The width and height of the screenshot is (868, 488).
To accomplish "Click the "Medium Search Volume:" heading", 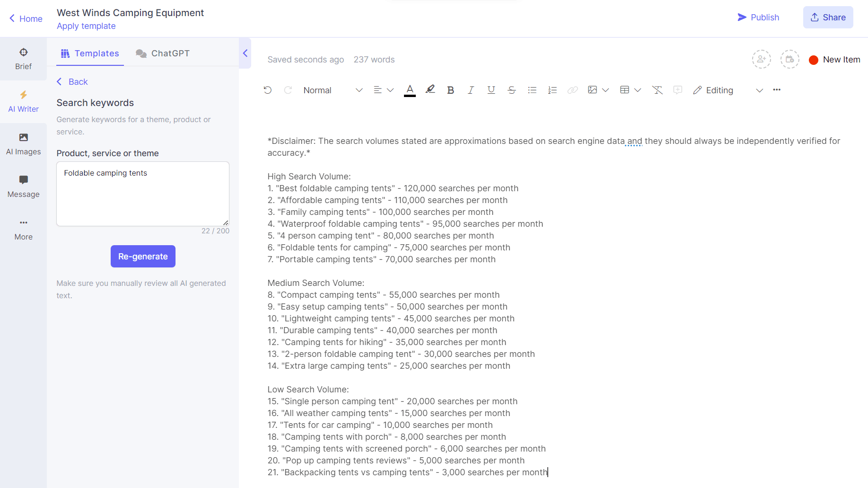I will tap(316, 283).
